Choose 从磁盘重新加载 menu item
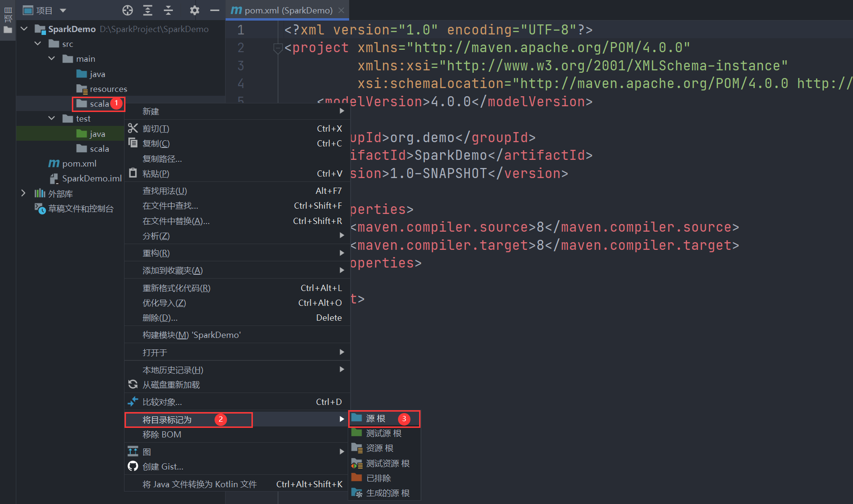 point(237,384)
